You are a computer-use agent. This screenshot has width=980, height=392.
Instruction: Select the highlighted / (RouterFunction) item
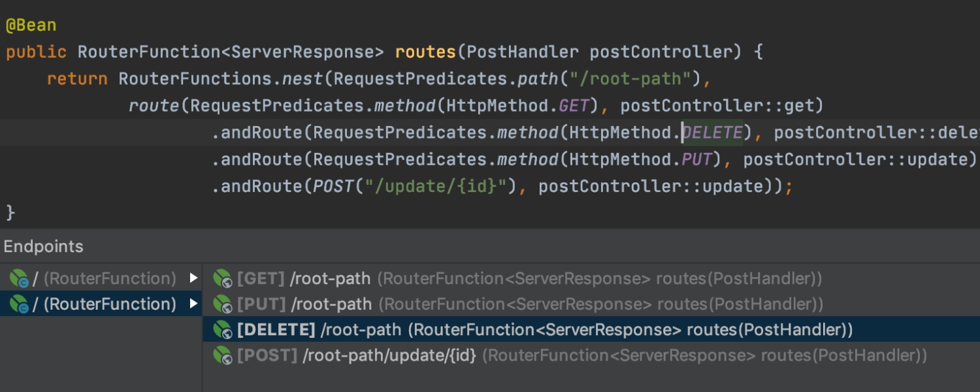[101, 304]
